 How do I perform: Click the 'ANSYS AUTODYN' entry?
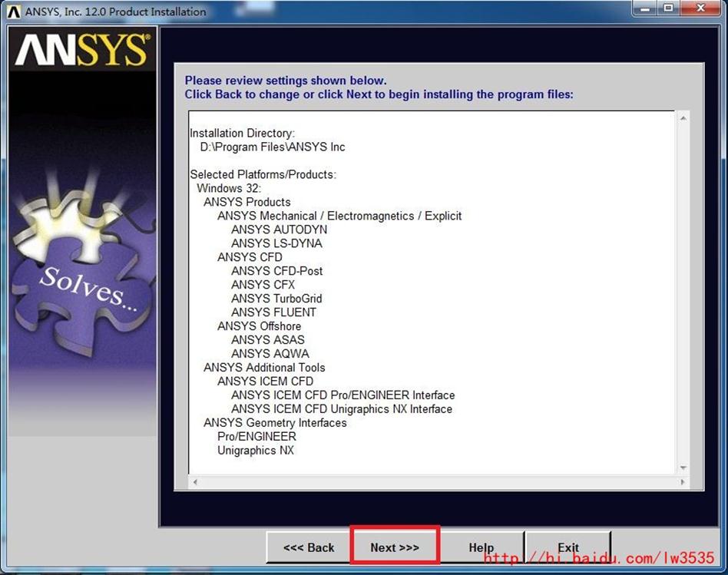tap(279, 230)
